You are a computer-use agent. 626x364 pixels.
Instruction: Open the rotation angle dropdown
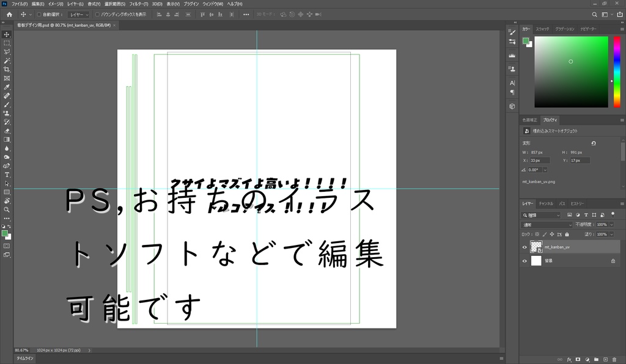point(545,170)
